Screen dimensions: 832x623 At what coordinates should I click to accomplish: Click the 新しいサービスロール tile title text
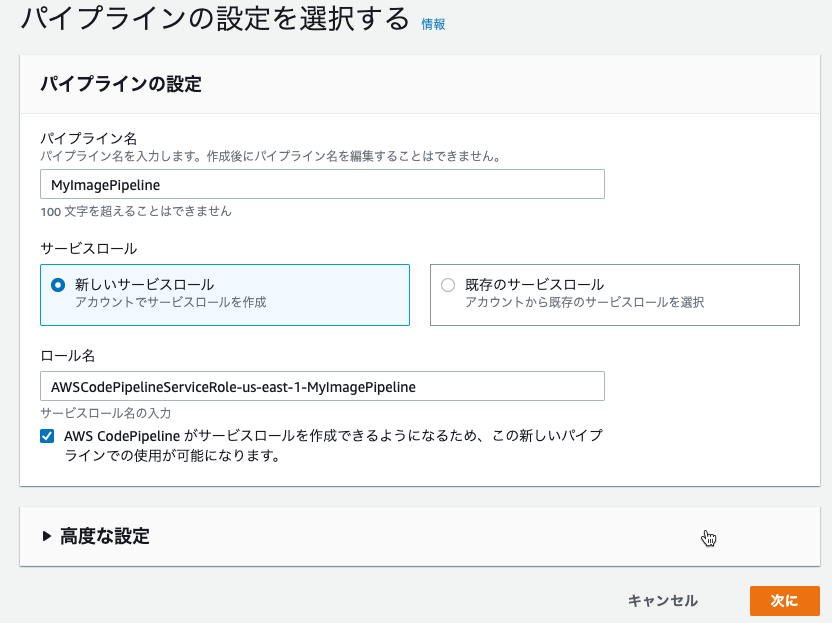pos(144,285)
